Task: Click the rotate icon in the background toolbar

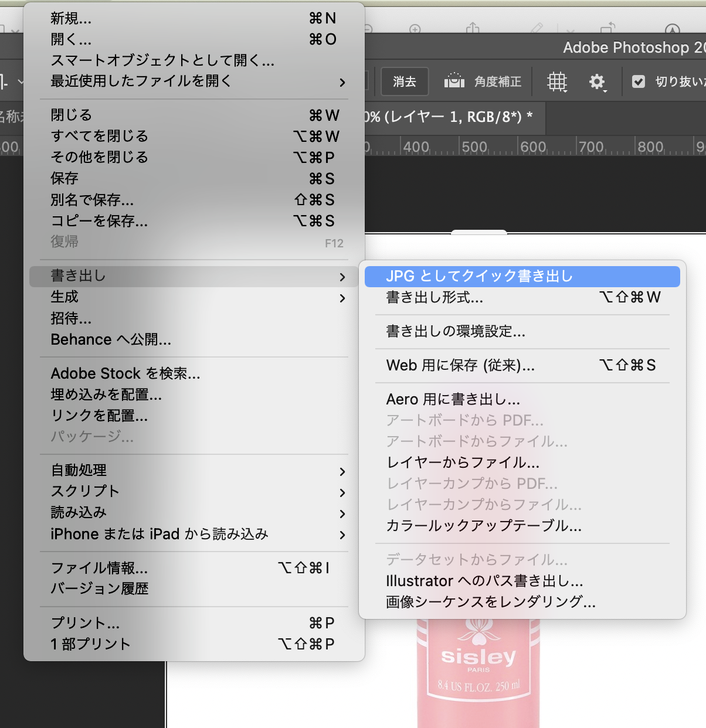Action: [x=608, y=28]
